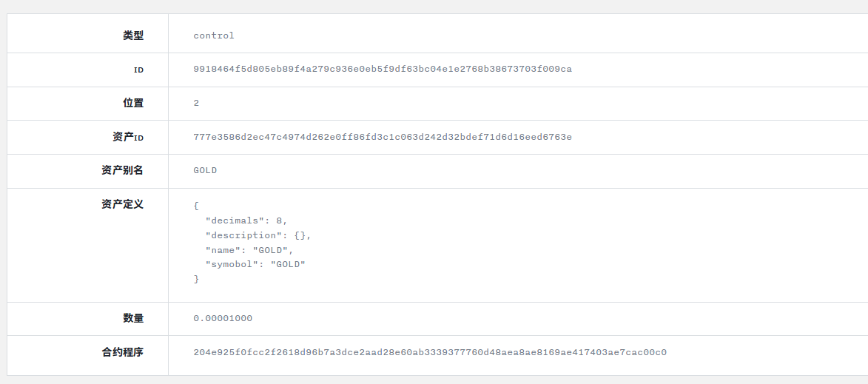Screen dimensions: 868x384
Task: Click the amount value 0.00001000
Action: 223,319
